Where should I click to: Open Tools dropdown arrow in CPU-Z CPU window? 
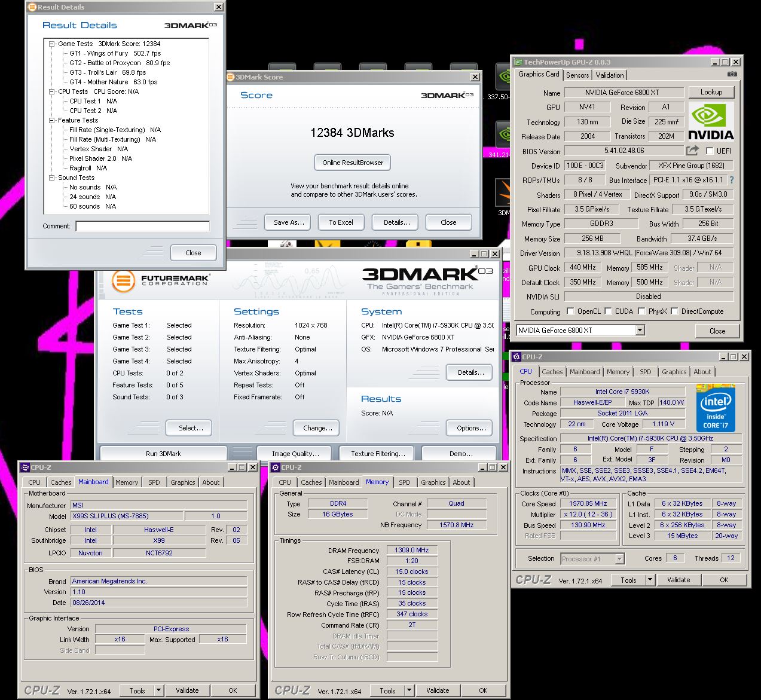tap(650, 579)
